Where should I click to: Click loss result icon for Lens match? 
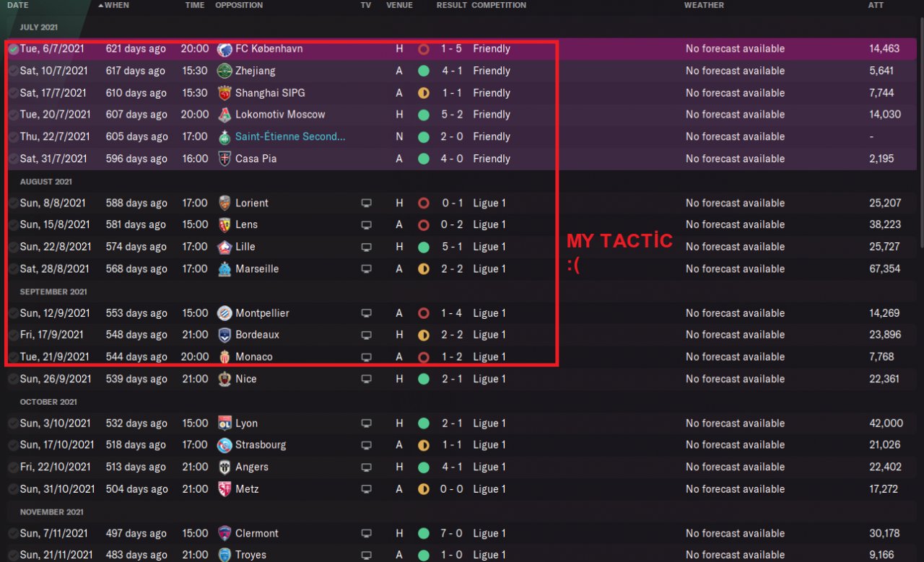(x=424, y=225)
